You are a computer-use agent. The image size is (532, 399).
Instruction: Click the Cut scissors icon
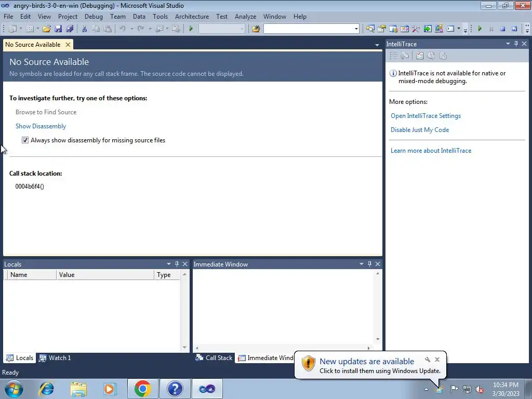pos(85,29)
